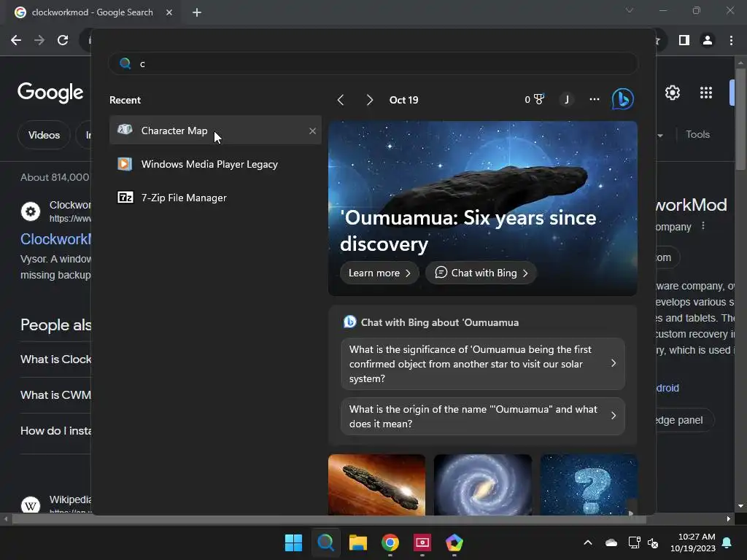Show hidden system tray icons

point(588,542)
